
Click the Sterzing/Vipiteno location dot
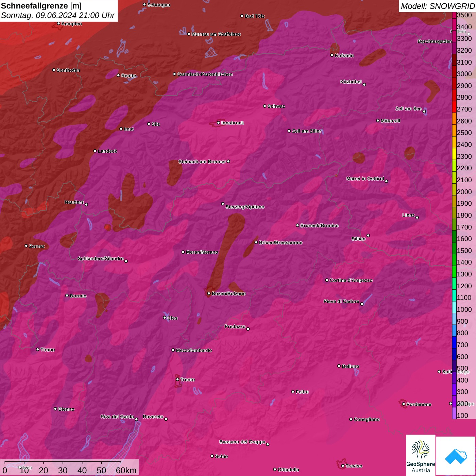pyautogui.click(x=223, y=204)
